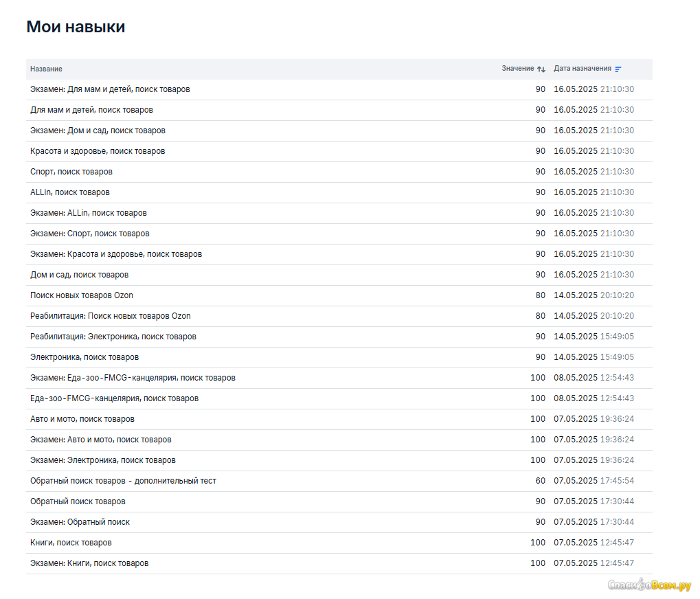Click the Название column header
Viewport: 700px width, 599px height.
(x=46, y=69)
